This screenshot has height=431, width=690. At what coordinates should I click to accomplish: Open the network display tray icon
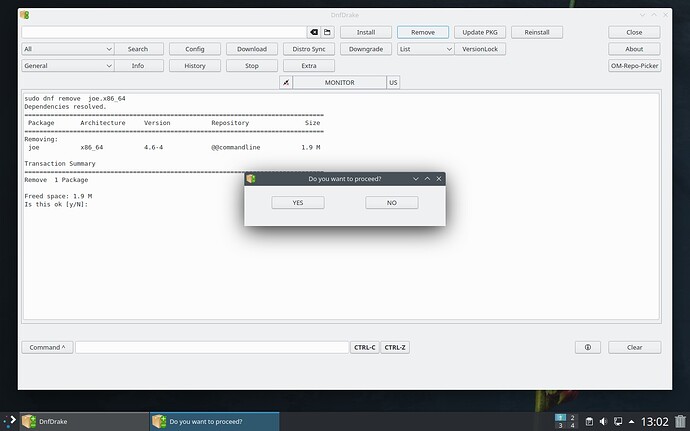[618, 421]
